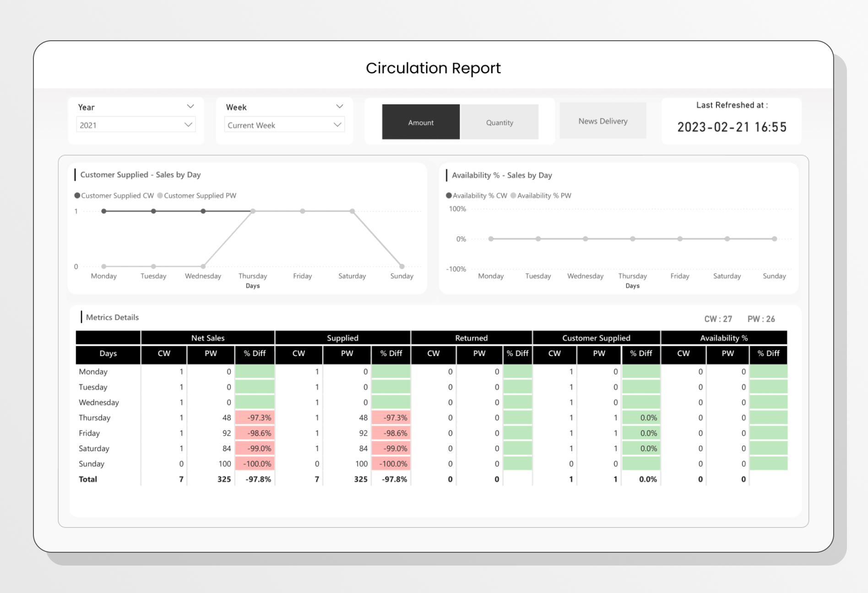Select Friday point on Availability chart

coord(680,239)
